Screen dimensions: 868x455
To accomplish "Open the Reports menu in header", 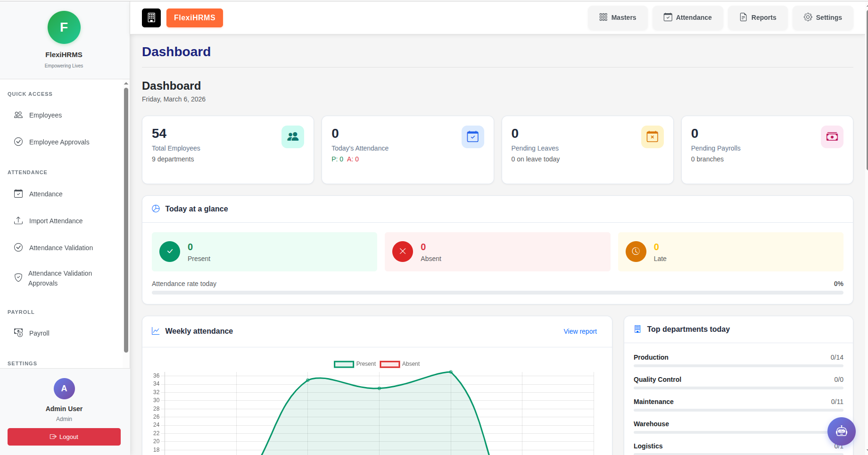I will pos(758,17).
